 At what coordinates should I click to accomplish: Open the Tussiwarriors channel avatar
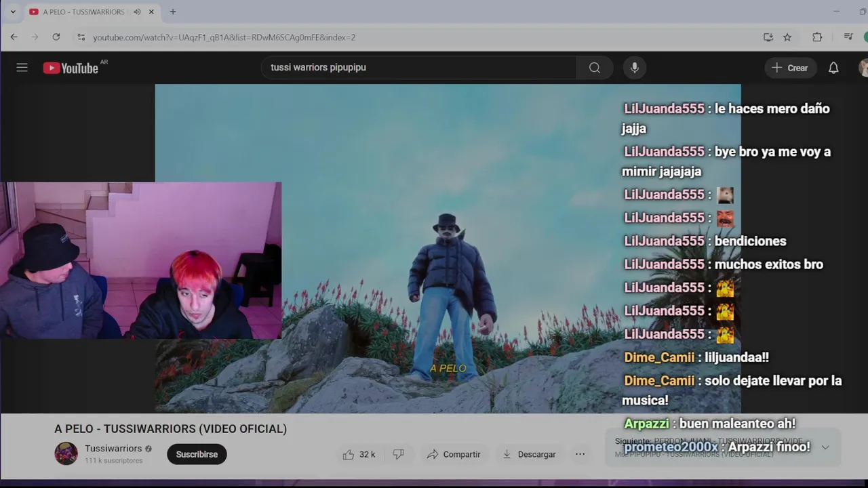66,453
